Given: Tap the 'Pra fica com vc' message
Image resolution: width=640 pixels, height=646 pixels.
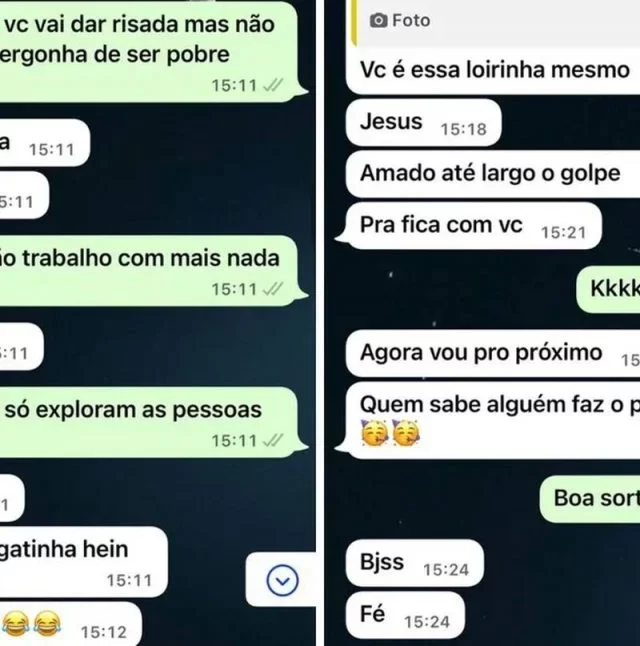Looking at the screenshot, I should coord(474,226).
